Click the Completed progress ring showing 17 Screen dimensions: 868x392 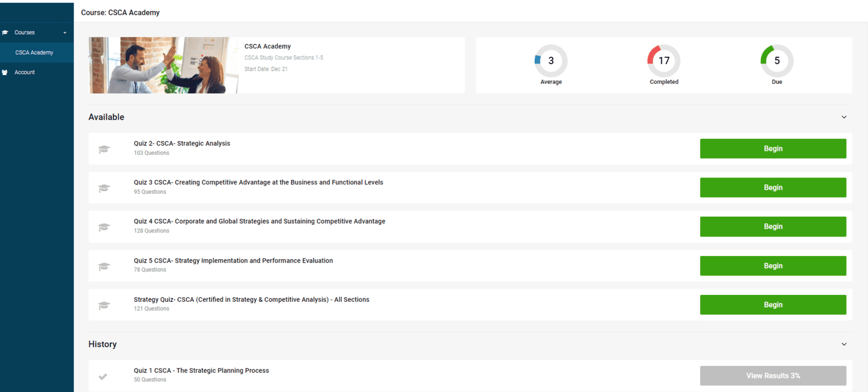tap(664, 61)
